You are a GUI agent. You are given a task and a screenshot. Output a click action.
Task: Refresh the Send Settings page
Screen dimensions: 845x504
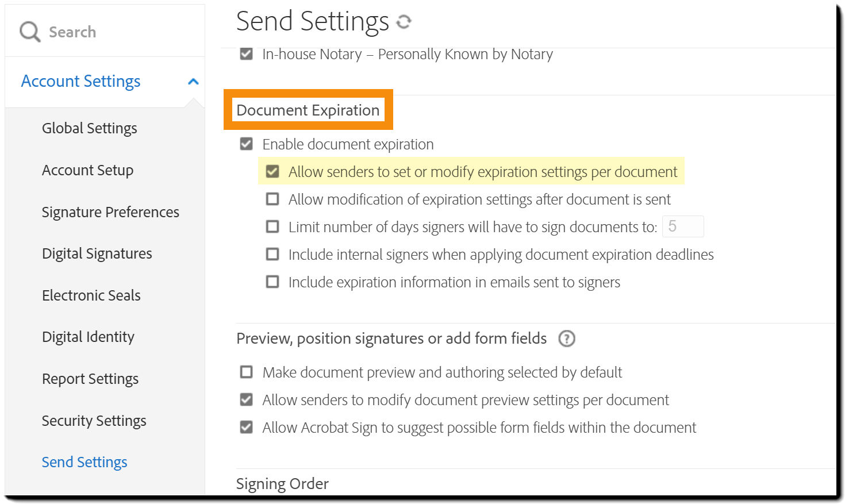pos(404,21)
